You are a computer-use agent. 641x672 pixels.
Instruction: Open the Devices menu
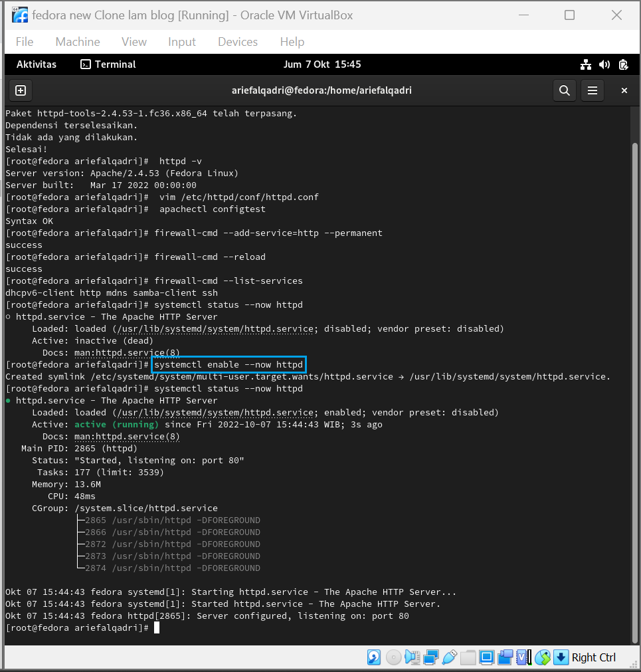click(x=238, y=42)
